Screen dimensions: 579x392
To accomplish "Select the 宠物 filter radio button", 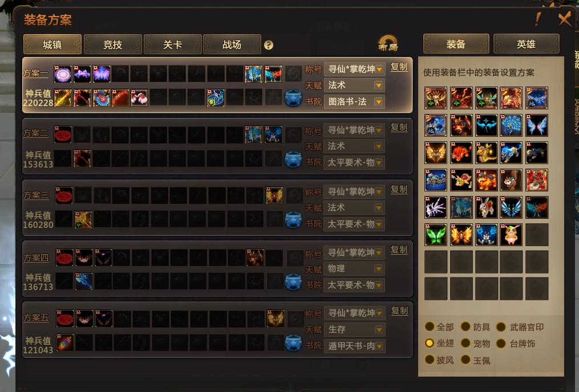I will click(x=465, y=344).
